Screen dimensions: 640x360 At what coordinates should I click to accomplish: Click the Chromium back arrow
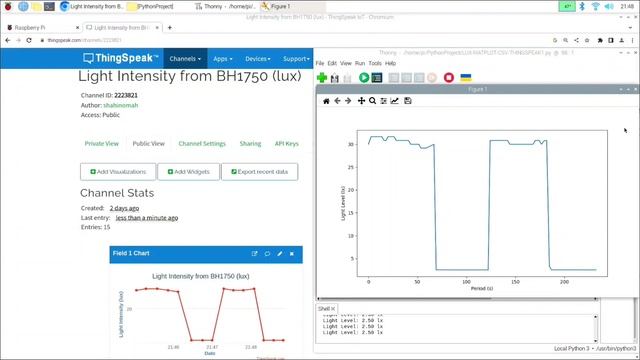coord(8,40)
